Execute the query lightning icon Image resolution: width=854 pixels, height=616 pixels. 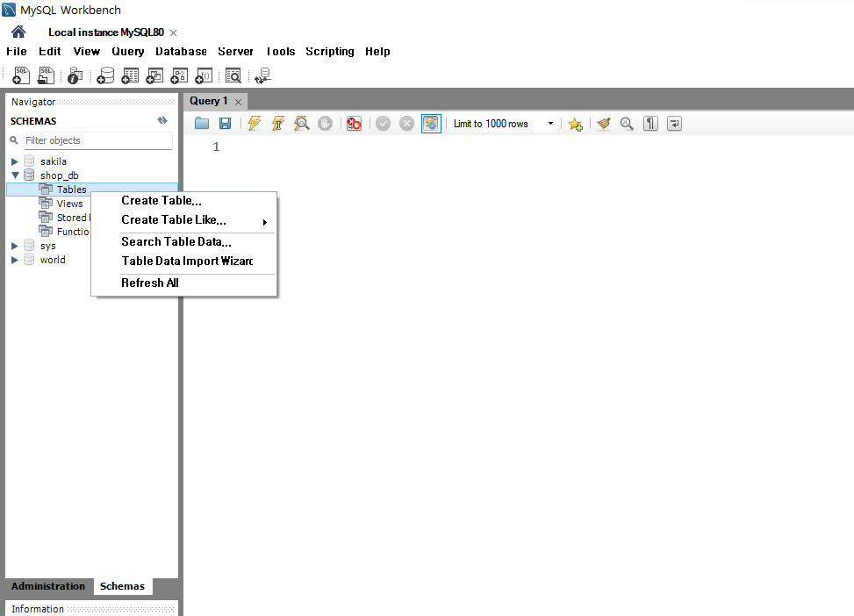click(255, 124)
